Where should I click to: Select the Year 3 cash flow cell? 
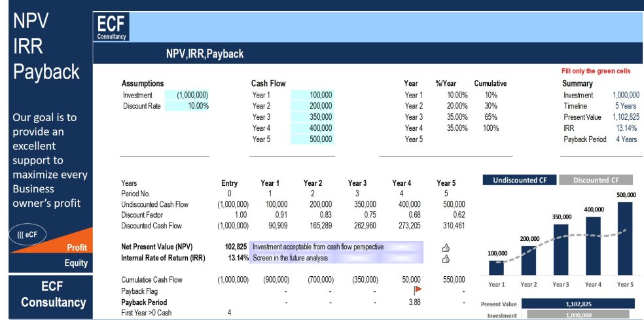(x=313, y=117)
